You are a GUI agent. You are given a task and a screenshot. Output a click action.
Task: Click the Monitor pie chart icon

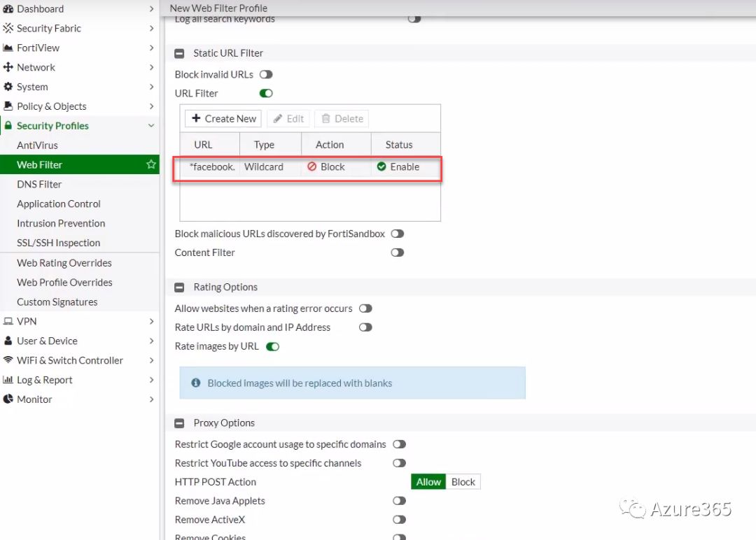point(8,399)
